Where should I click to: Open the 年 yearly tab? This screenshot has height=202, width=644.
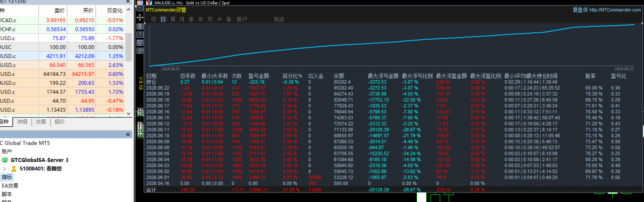pyautogui.click(x=201, y=19)
